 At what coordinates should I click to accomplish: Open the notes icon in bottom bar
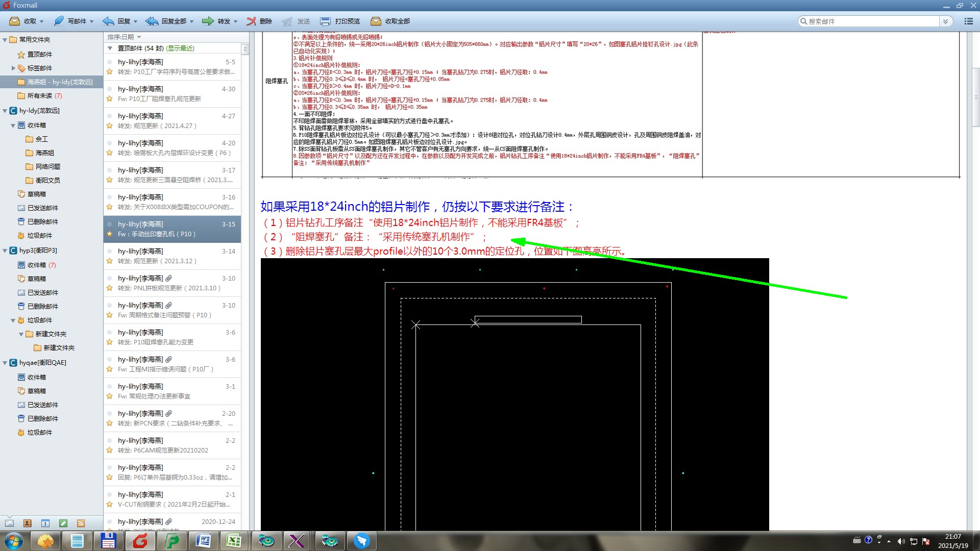tap(63, 523)
